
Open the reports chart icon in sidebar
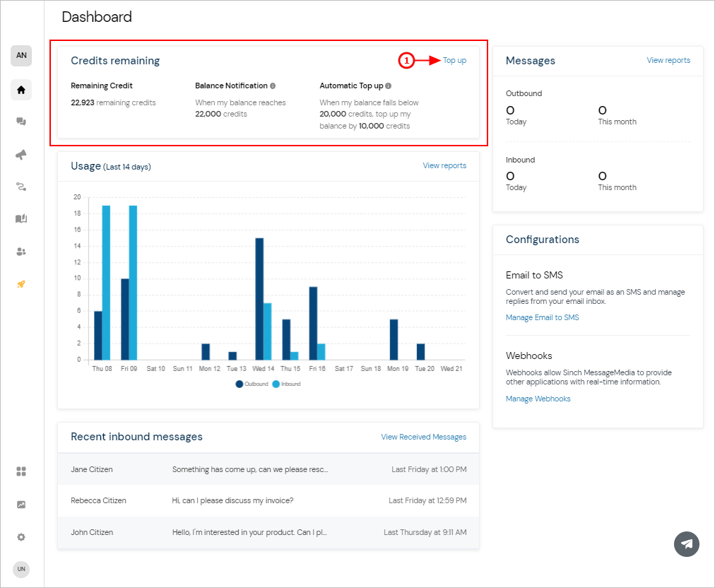point(21,505)
